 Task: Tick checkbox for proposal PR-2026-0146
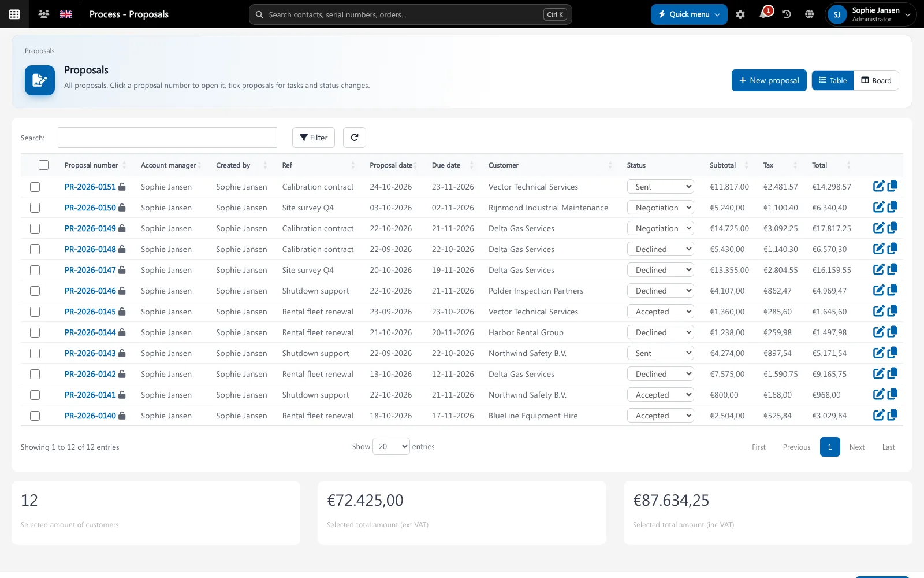point(35,291)
